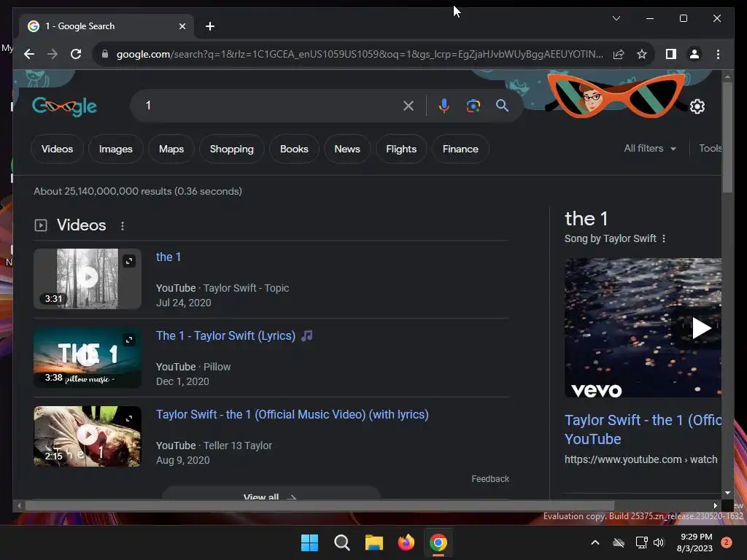Screen dimensions: 747x560
Task: Select the Finance filter chip
Action: [460, 149]
